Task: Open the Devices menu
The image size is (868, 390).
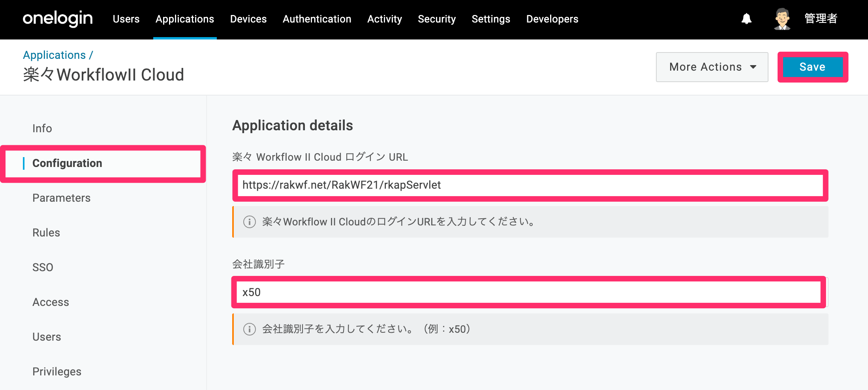Action: (x=248, y=19)
